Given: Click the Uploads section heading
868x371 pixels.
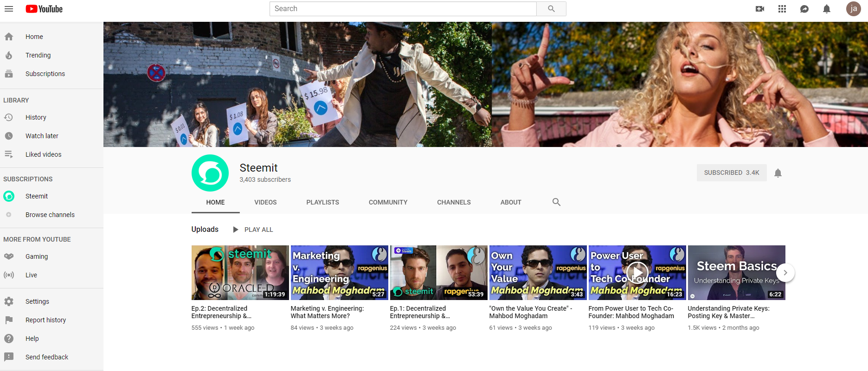Looking at the screenshot, I should 205,229.
